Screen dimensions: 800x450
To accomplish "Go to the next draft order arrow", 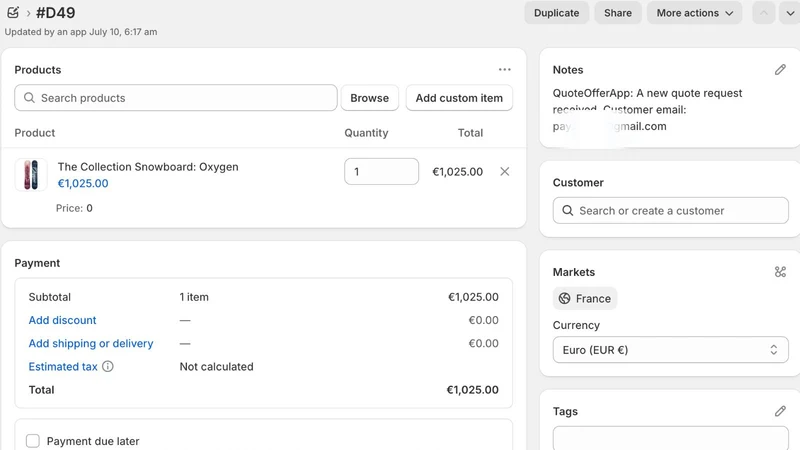I will 790,13.
